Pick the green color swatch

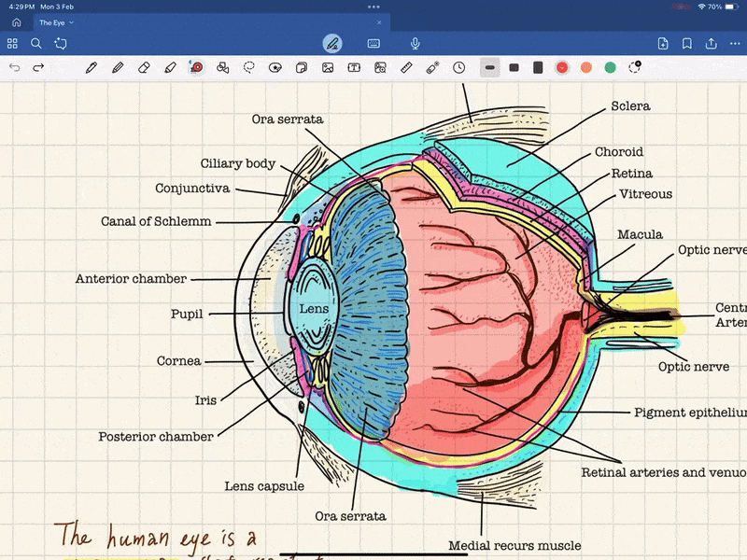610,67
